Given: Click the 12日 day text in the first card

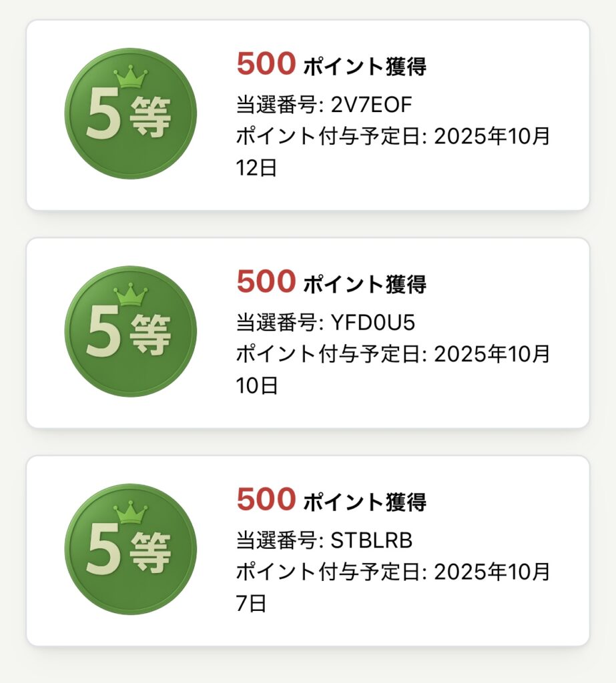Looking at the screenshot, I should [x=256, y=167].
